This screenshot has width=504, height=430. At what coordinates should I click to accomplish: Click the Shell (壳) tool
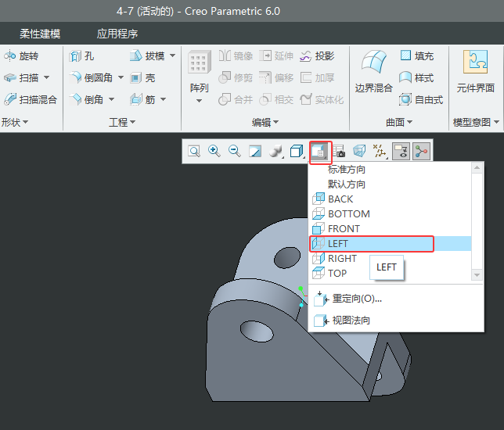pyautogui.click(x=142, y=77)
